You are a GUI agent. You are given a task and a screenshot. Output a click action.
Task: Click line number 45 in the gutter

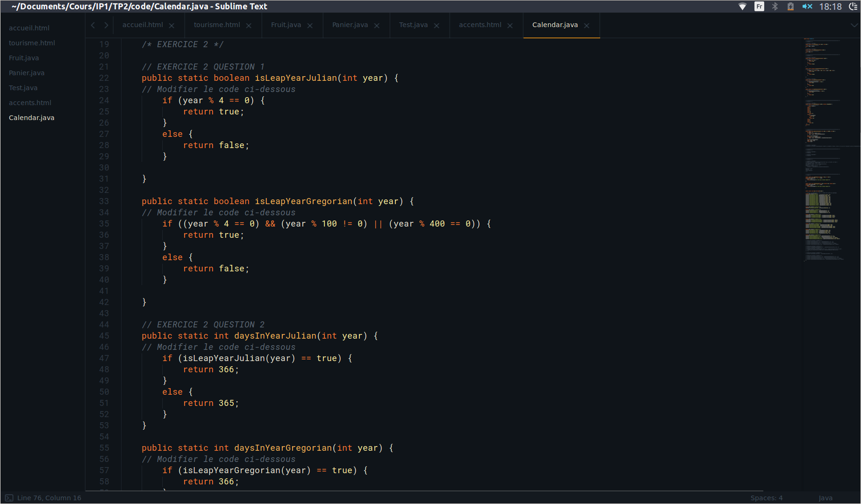104,336
